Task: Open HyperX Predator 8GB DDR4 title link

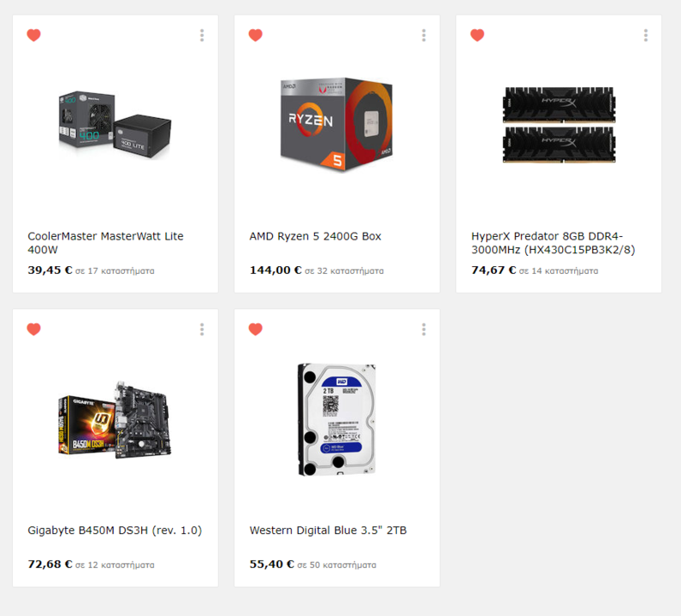Action: [x=554, y=243]
